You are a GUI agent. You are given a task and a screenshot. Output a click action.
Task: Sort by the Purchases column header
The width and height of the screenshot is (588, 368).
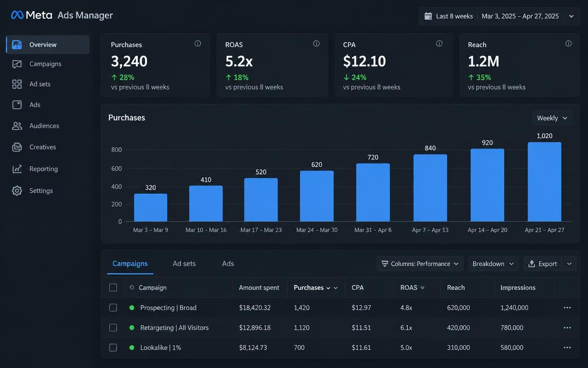tap(316, 288)
